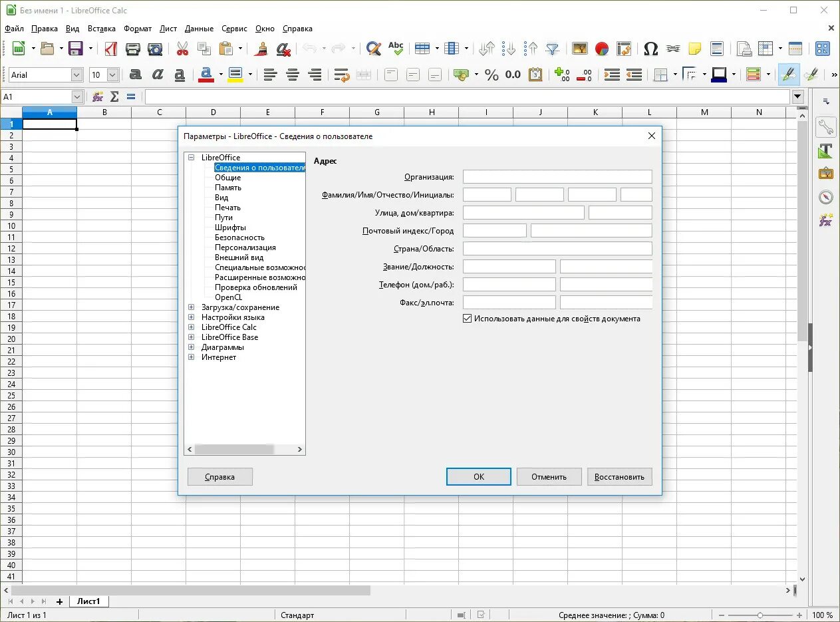The width and height of the screenshot is (840, 622).
Task: Click the Function Wizard fx icon
Action: pyautogui.click(x=97, y=97)
